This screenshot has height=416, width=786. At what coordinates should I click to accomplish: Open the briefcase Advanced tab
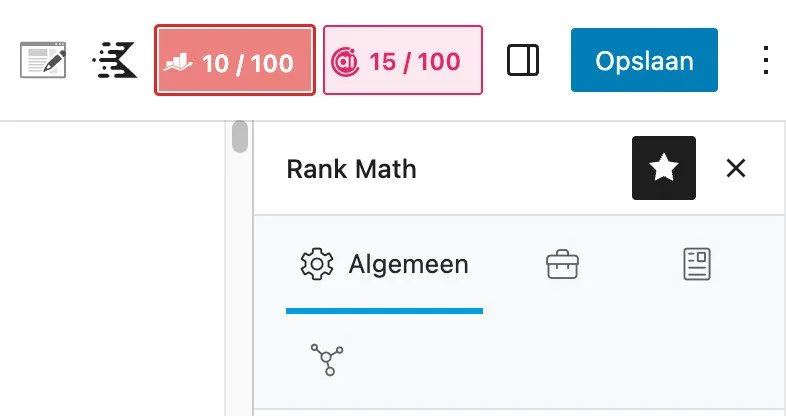(x=562, y=265)
